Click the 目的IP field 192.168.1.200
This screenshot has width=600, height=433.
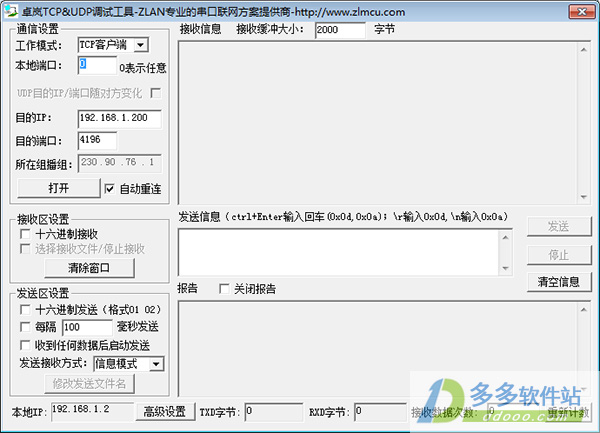pyautogui.click(x=119, y=119)
